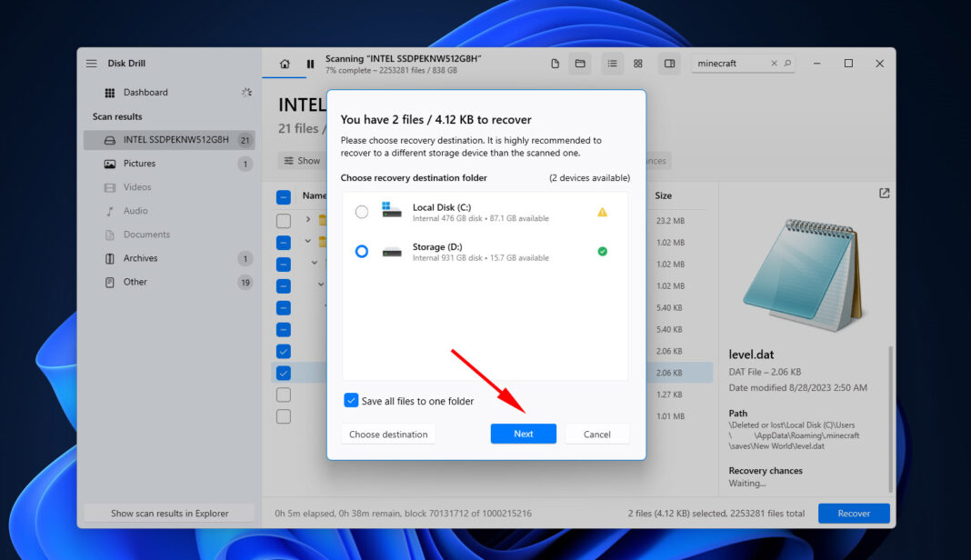971x560 pixels.
Task: Open Archives category in the sidebar
Action: 140,258
